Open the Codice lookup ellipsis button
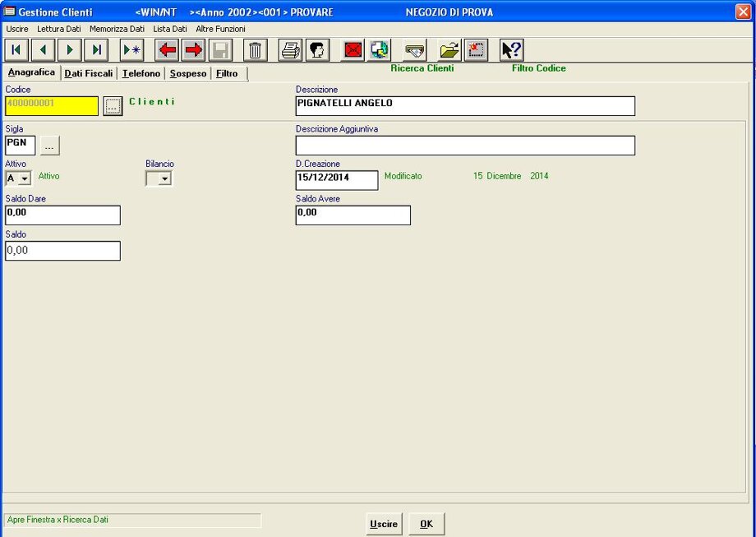The height and width of the screenshot is (537, 756). point(113,106)
